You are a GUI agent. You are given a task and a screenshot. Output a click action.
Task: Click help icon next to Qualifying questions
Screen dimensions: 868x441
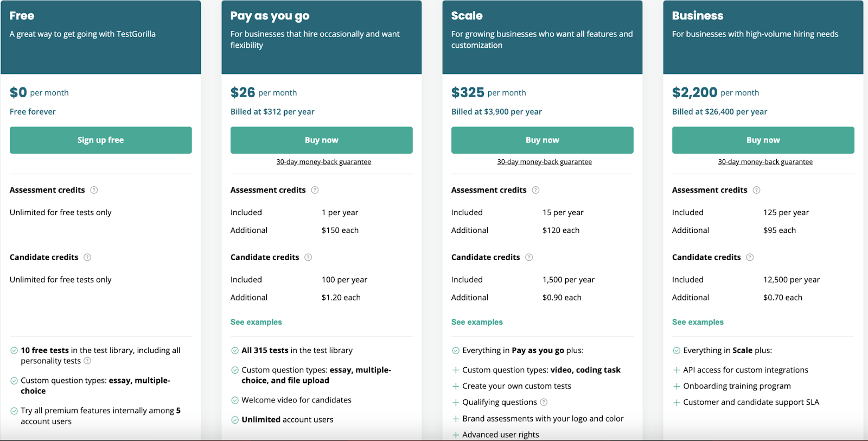pyautogui.click(x=544, y=402)
